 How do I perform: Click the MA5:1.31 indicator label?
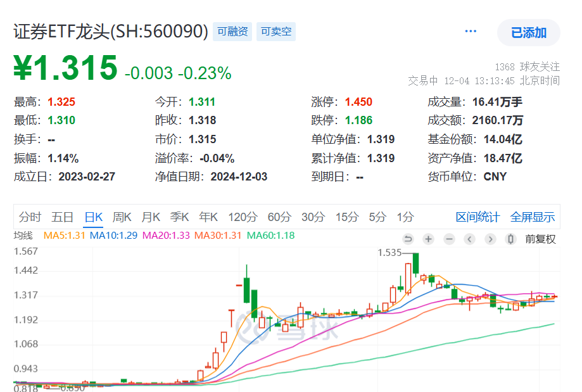pos(64,236)
